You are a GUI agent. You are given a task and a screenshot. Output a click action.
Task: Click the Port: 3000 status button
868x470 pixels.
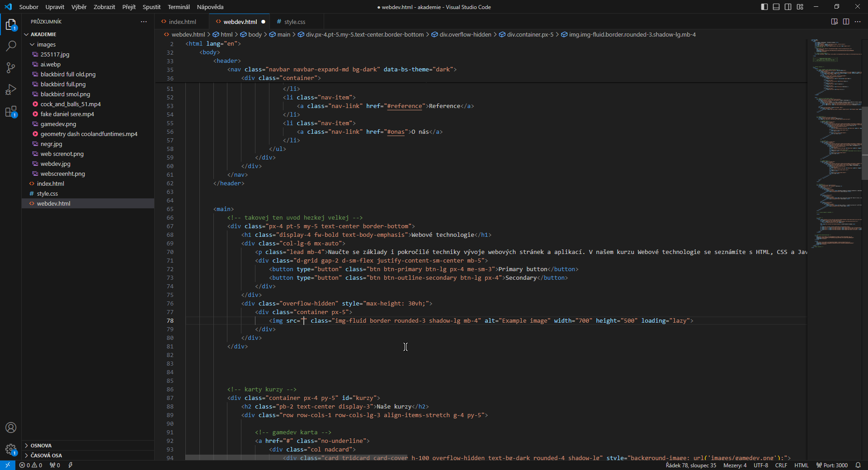point(832,465)
